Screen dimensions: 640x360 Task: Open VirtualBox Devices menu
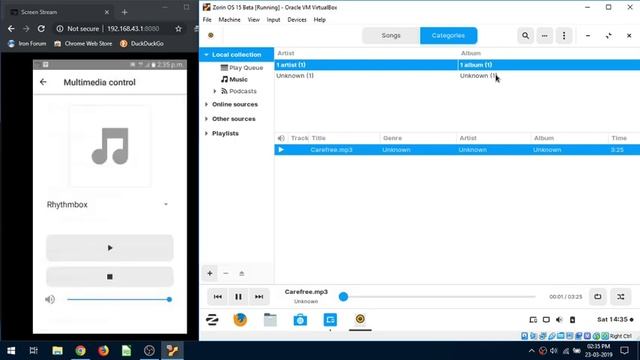[297, 20]
